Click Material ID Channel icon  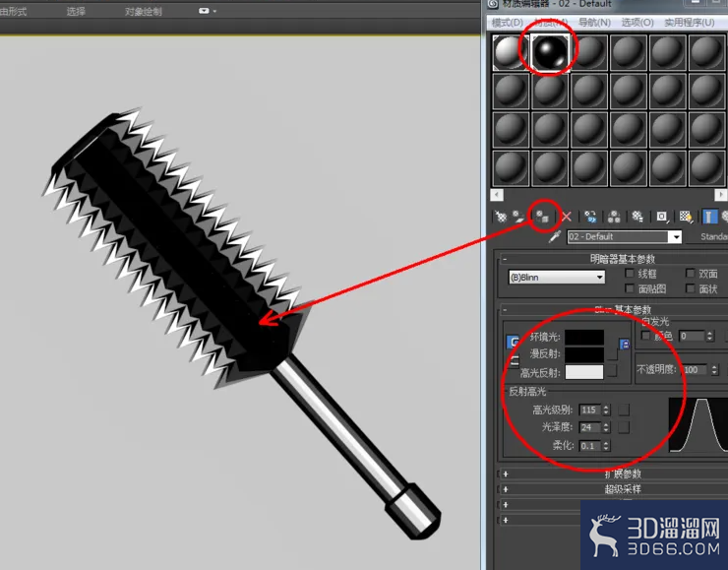click(662, 217)
